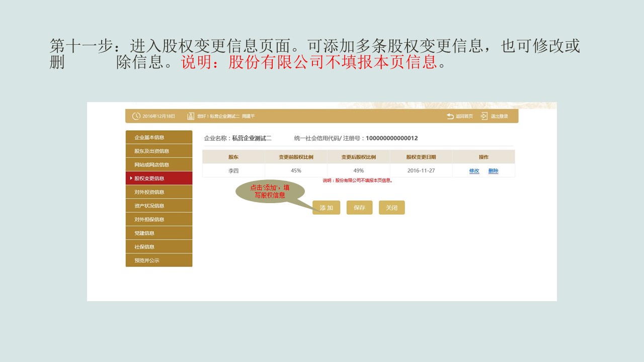Click 删除 to delete the equity change row
The width and height of the screenshot is (644, 362).
493,170
